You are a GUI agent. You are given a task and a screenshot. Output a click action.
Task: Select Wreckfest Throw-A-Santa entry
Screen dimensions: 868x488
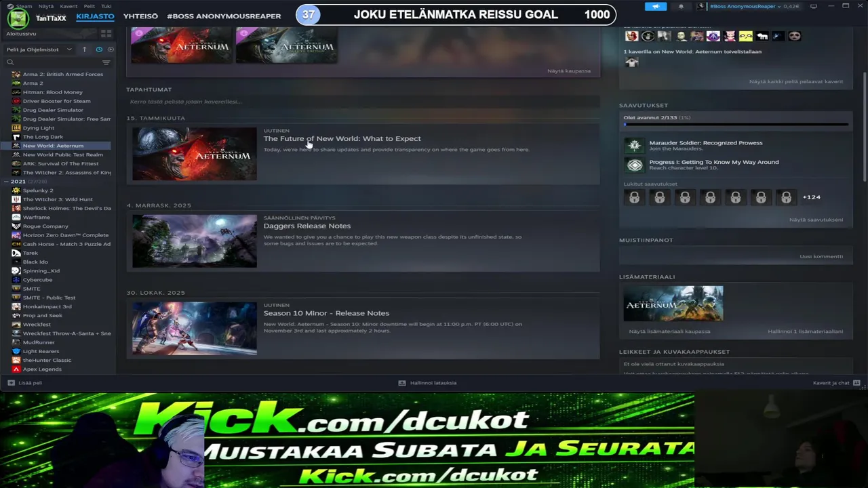point(66,333)
